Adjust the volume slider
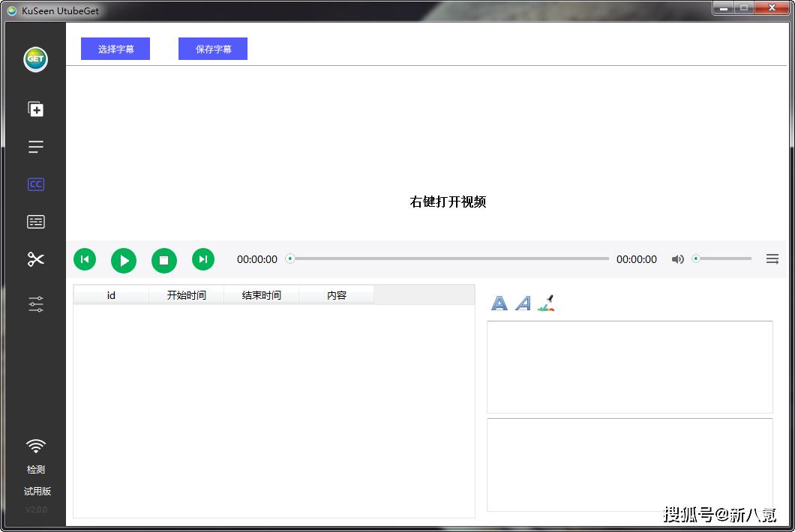This screenshot has width=795, height=532. click(722, 259)
